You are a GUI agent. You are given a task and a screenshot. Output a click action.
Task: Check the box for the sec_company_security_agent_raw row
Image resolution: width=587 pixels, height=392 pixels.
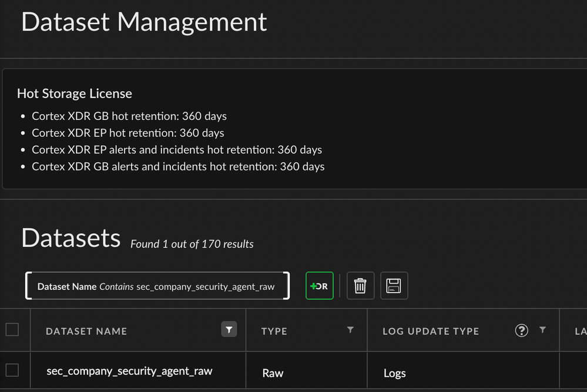pyautogui.click(x=12, y=370)
